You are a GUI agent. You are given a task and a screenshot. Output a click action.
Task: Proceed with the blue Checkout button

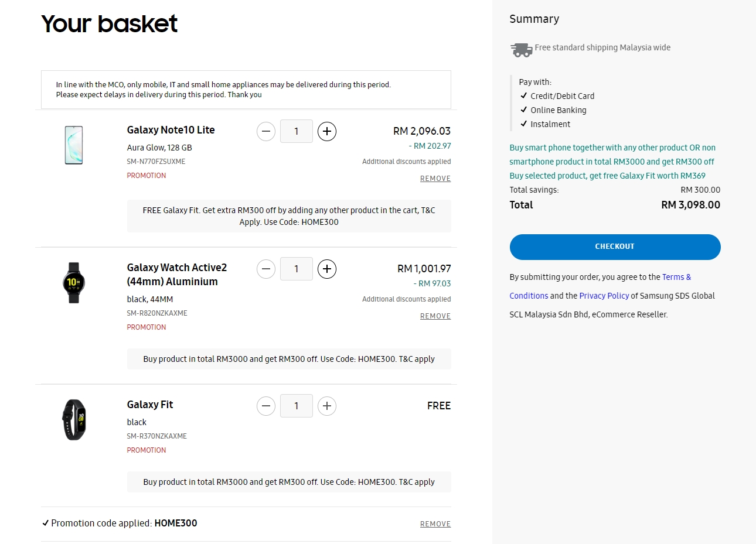(x=615, y=247)
